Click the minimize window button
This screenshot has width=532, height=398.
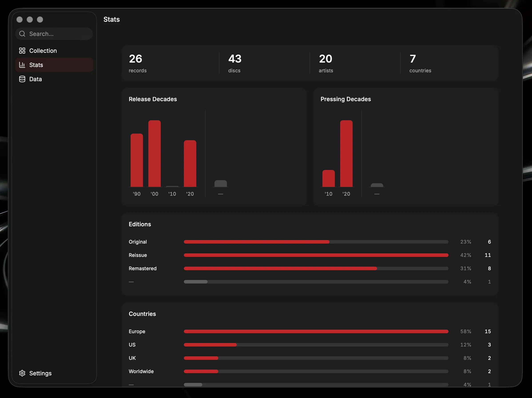coord(30,20)
